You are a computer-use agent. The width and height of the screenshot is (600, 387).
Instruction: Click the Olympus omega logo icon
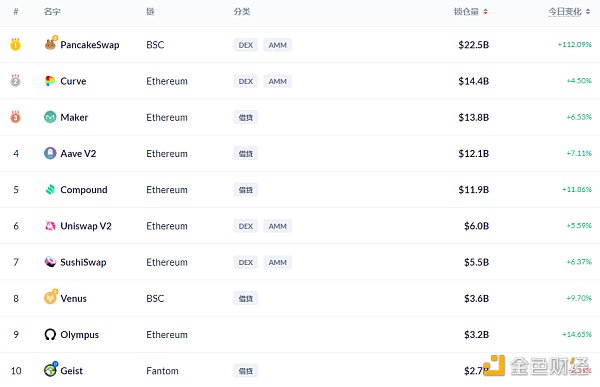(x=50, y=335)
